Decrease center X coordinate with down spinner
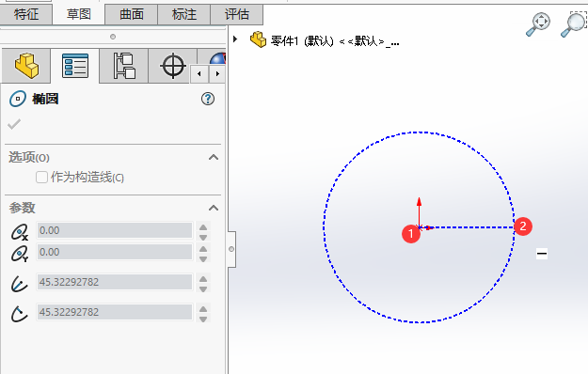 coord(203,237)
